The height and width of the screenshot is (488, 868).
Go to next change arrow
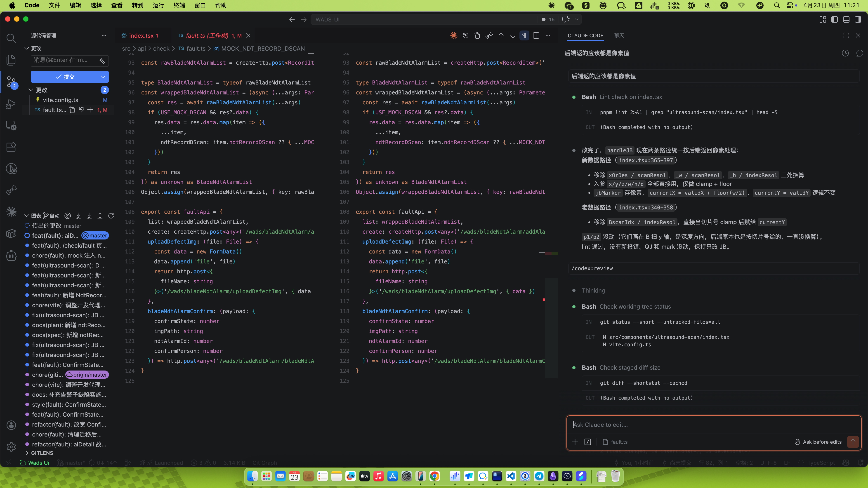[512, 35]
